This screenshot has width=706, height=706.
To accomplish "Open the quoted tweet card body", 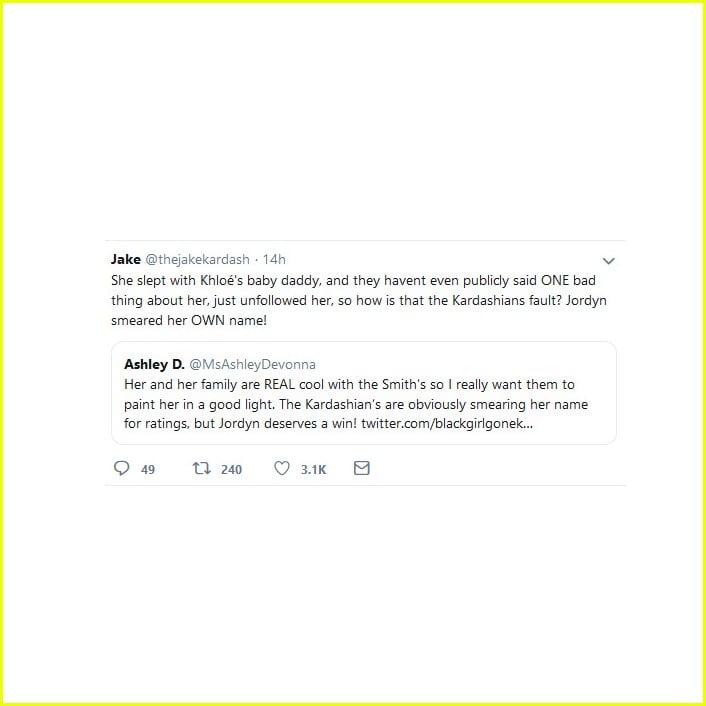I will point(364,393).
